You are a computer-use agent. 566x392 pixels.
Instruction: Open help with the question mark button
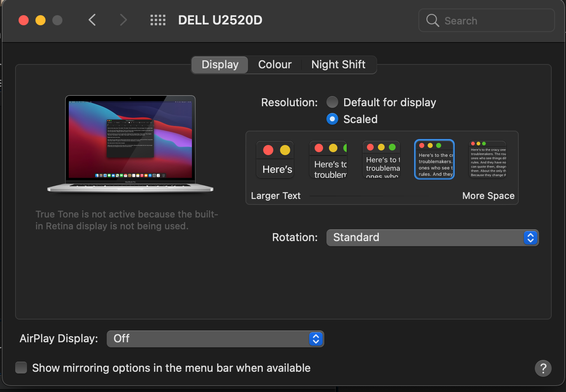(x=543, y=368)
